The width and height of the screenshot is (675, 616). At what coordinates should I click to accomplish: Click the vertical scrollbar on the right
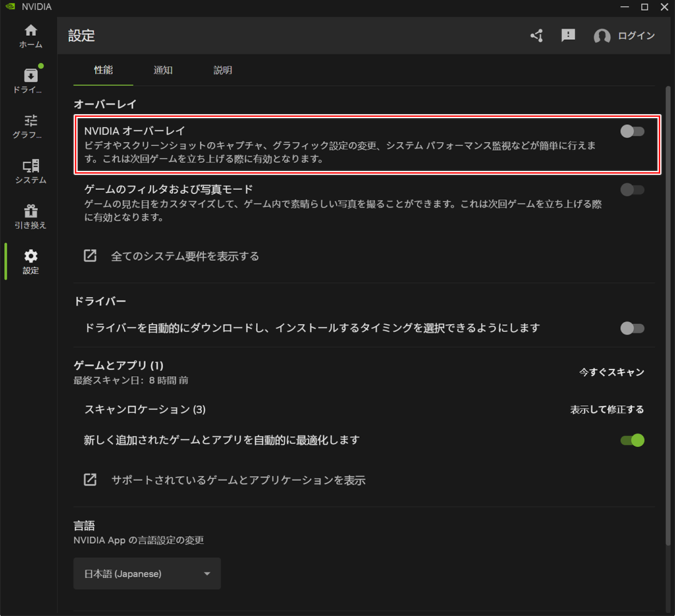(668, 316)
